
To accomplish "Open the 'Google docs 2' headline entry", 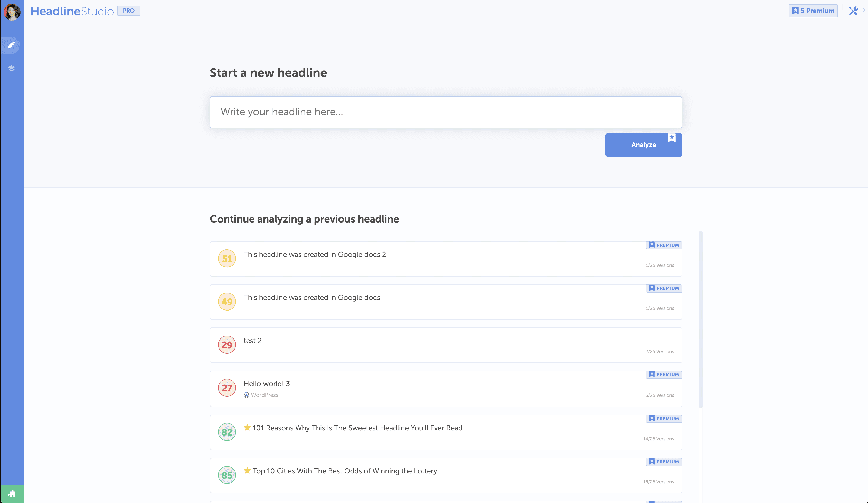I will tap(315, 254).
